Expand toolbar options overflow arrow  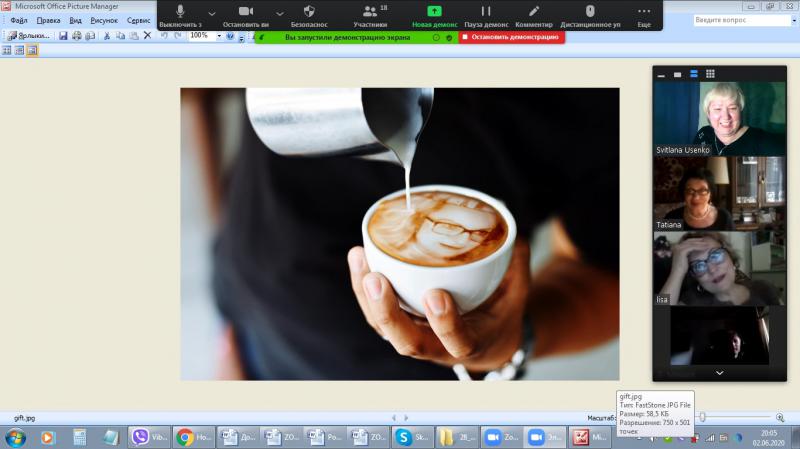pos(241,38)
